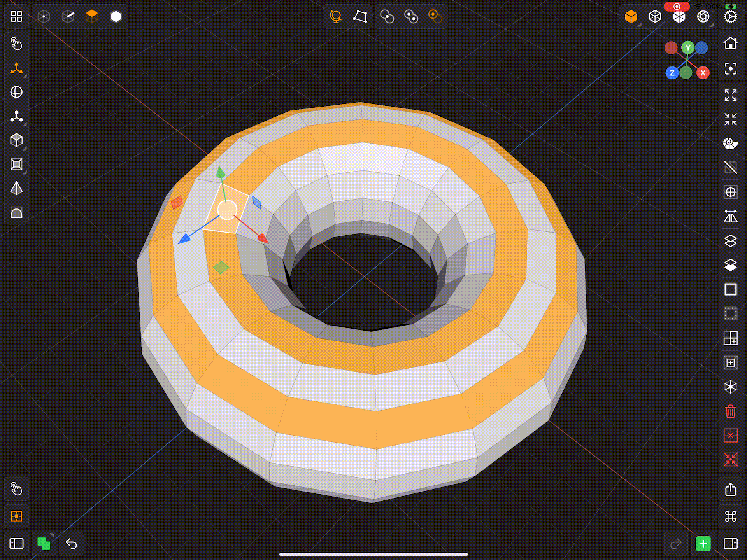
Task: Select the dome arch tool
Action: (16, 213)
